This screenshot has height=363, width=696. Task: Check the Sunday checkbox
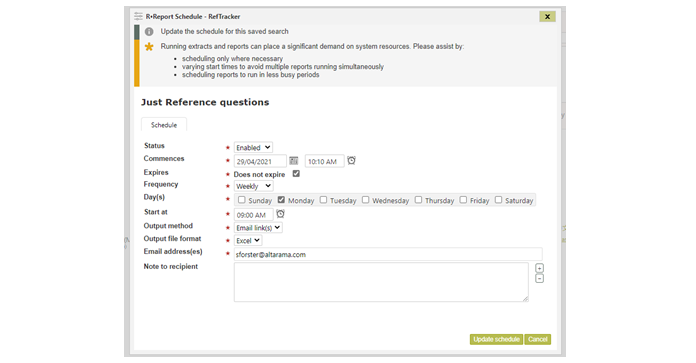click(x=241, y=200)
